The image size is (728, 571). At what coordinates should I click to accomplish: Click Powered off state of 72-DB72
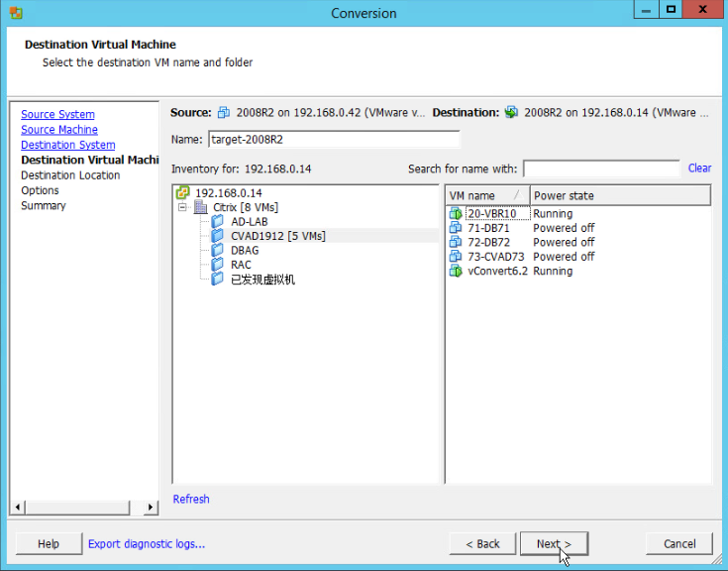tap(564, 242)
